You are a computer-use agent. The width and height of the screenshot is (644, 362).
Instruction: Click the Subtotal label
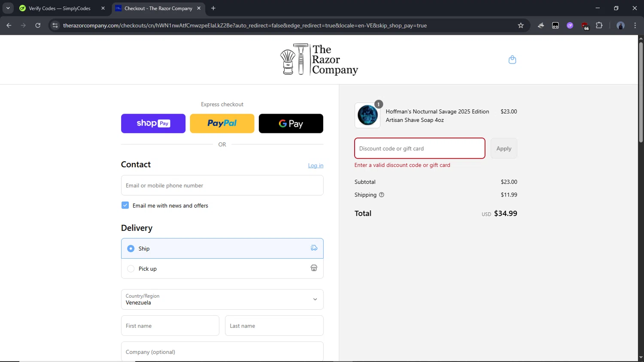click(365, 182)
